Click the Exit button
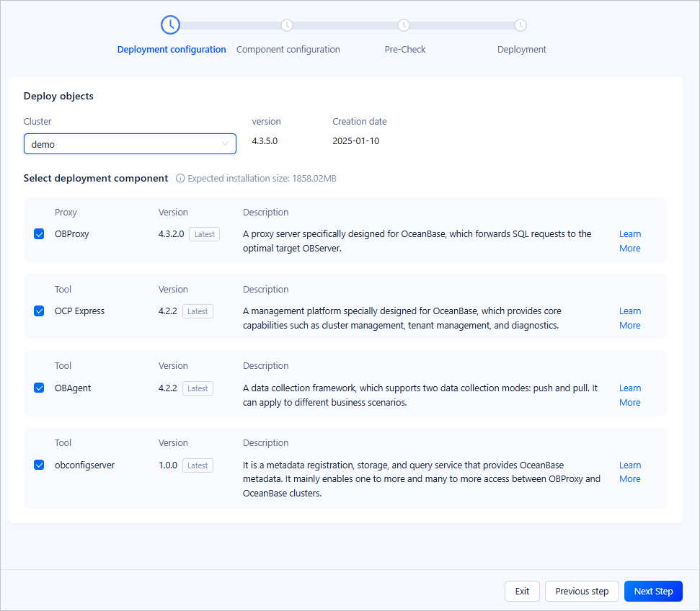The height and width of the screenshot is (611, 700). pyautogui.click(x=522, y=592)
